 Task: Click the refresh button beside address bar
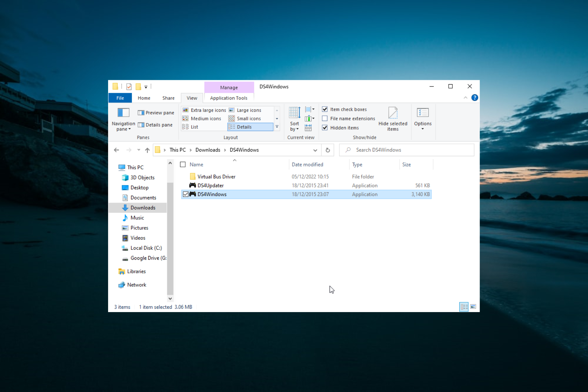point(328,150)
